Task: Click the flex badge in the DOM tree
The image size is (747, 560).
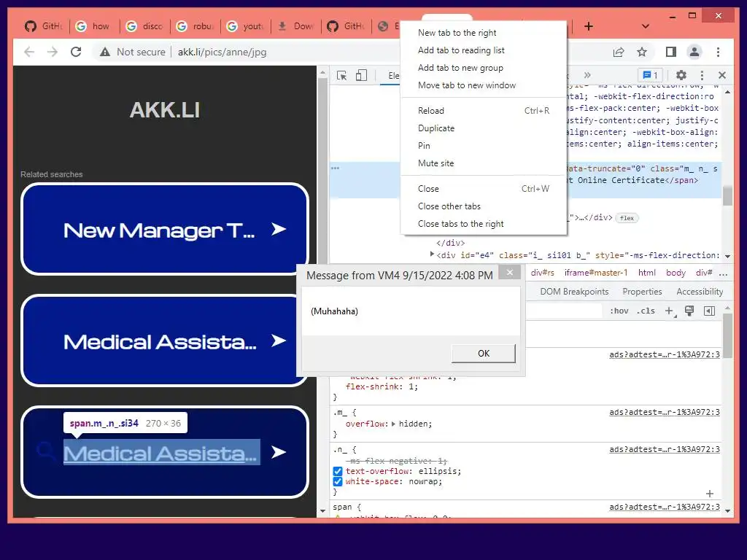Action: (627, 218)
